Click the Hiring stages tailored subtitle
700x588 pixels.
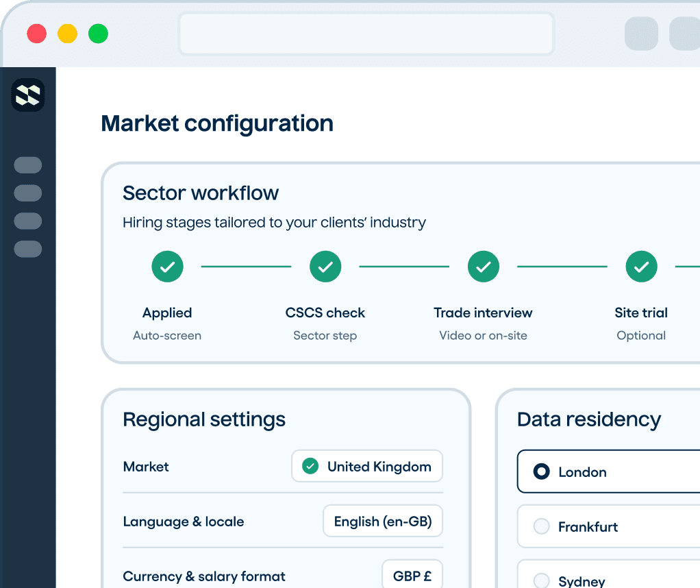[x=275, y=223]
